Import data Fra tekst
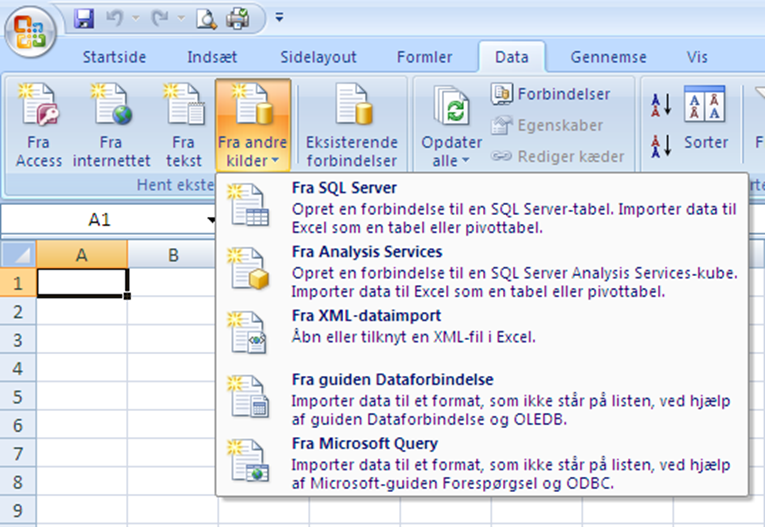 point(183,125)
